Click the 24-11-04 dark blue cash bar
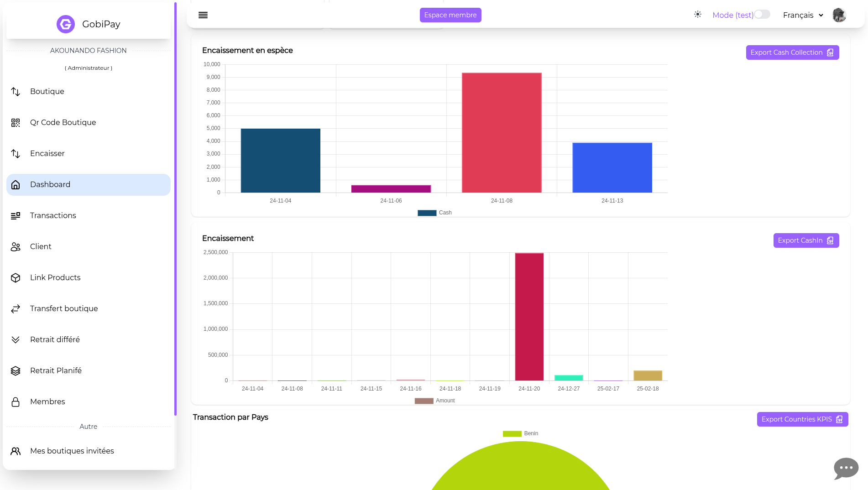The width and height of the screenshot is (868, 490). pyautogui.click(x=281, y=161)
